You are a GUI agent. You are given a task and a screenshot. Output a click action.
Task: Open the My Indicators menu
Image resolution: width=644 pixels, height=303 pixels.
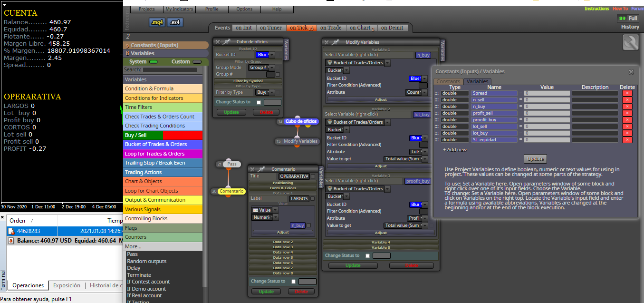(179, 9)
